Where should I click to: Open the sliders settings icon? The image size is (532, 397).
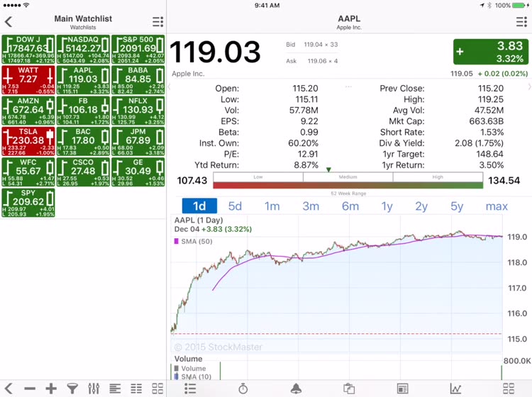coord(94,388)
